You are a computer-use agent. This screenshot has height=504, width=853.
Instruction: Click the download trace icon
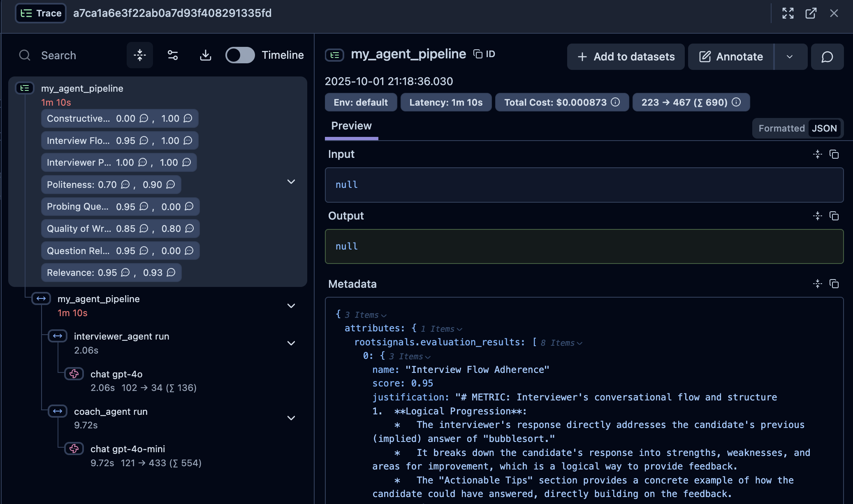pos(205,55)
